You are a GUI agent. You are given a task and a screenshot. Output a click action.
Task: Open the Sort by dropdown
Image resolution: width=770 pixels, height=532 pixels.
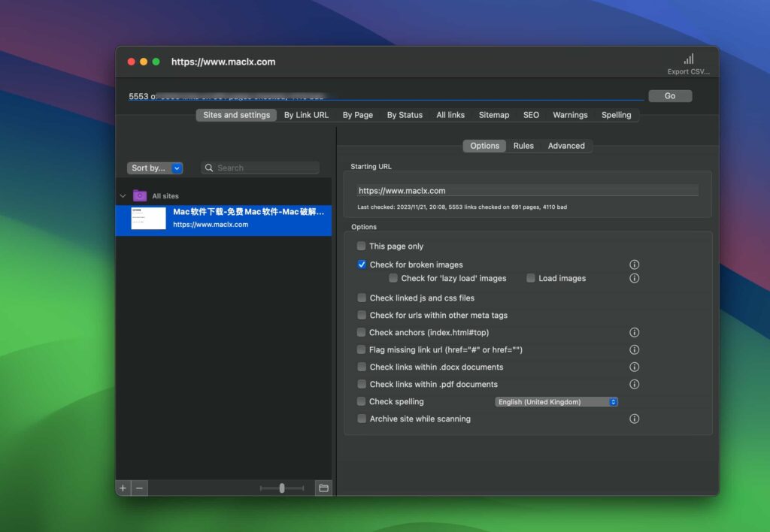155,168
